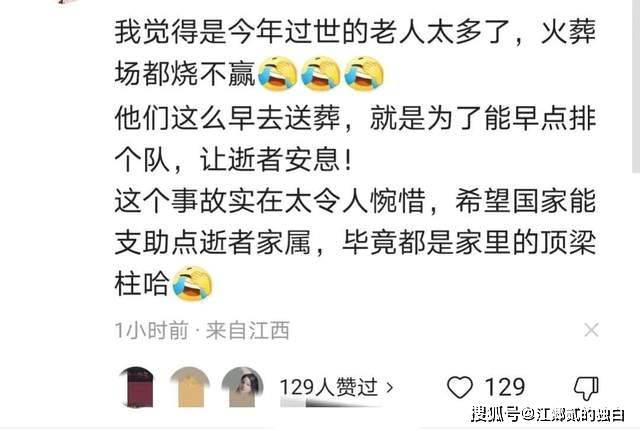
Task: Click the last emoji in the three-emoji row
Action: pyautogui.click(x=364, y=73)
